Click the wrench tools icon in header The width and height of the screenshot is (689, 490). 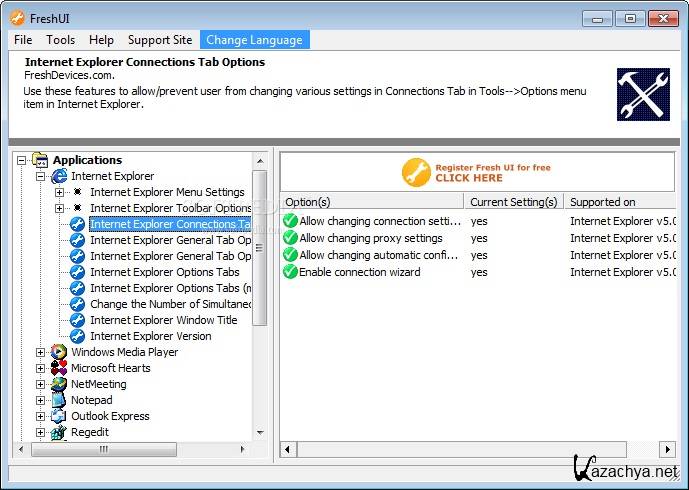click(x=643, y=94)
